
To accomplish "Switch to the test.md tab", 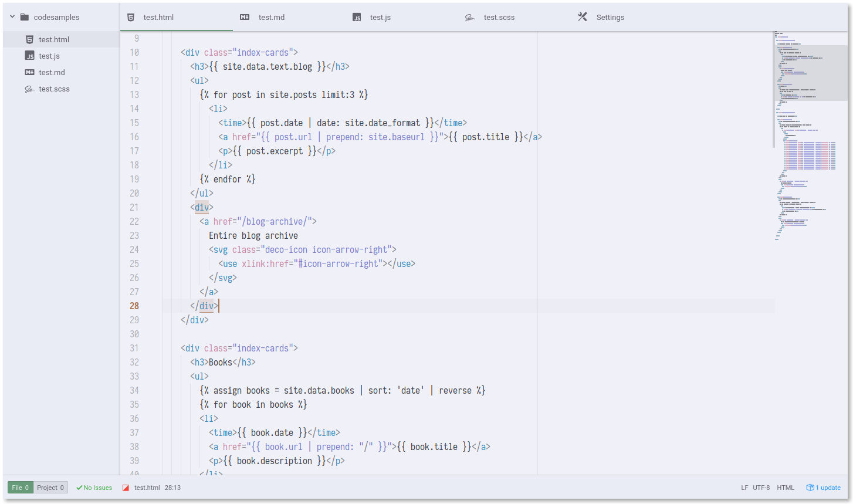I will pos(289,17).
